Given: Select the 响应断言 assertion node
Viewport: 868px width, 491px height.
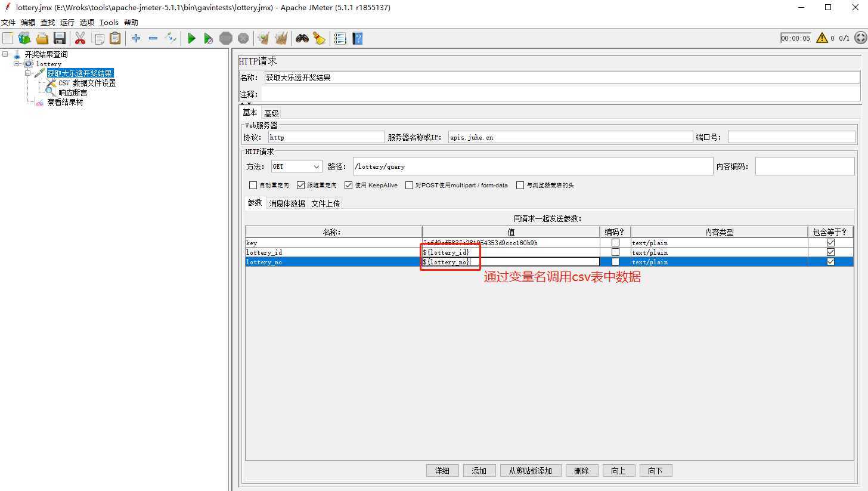Looking at the screenshot, I should 73,92.
